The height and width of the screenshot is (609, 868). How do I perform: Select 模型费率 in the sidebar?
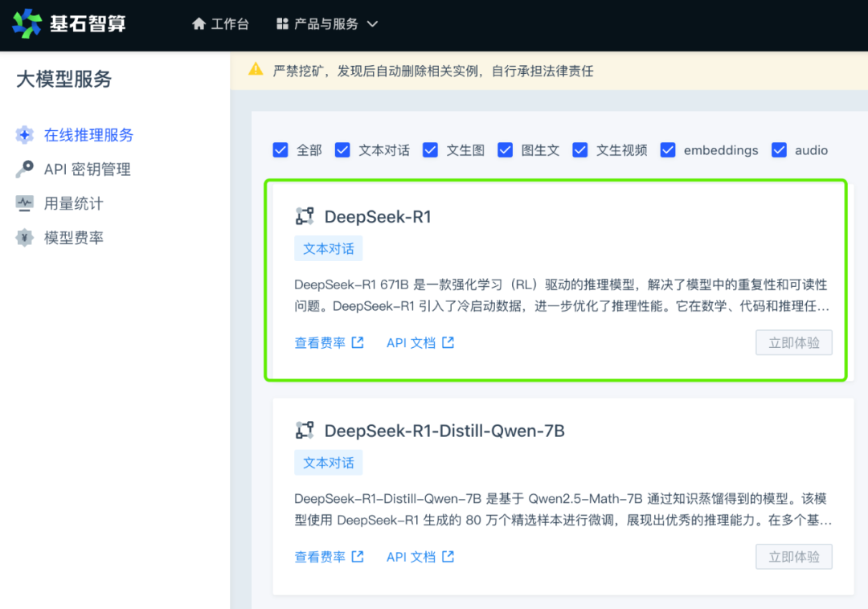[74, 238]
